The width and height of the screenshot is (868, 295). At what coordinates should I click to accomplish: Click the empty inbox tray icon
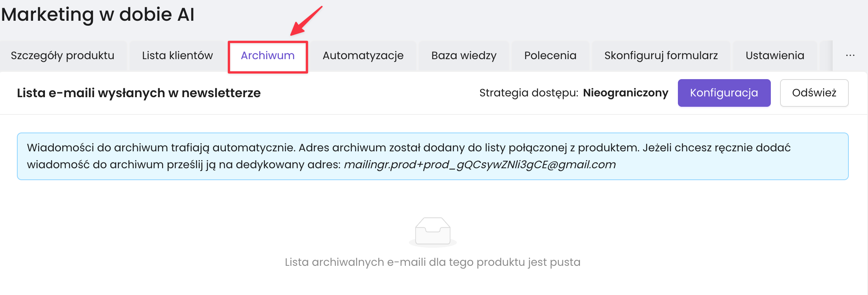(432, 231)
